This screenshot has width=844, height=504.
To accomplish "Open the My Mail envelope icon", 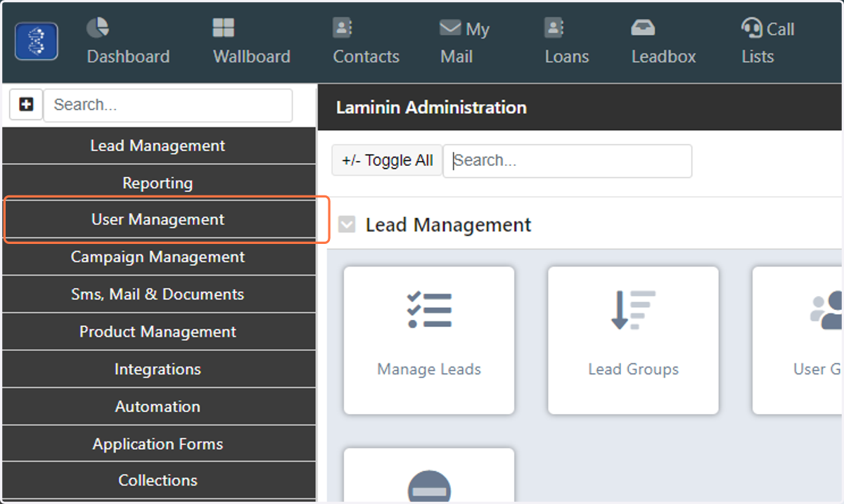I will point(450,28).
